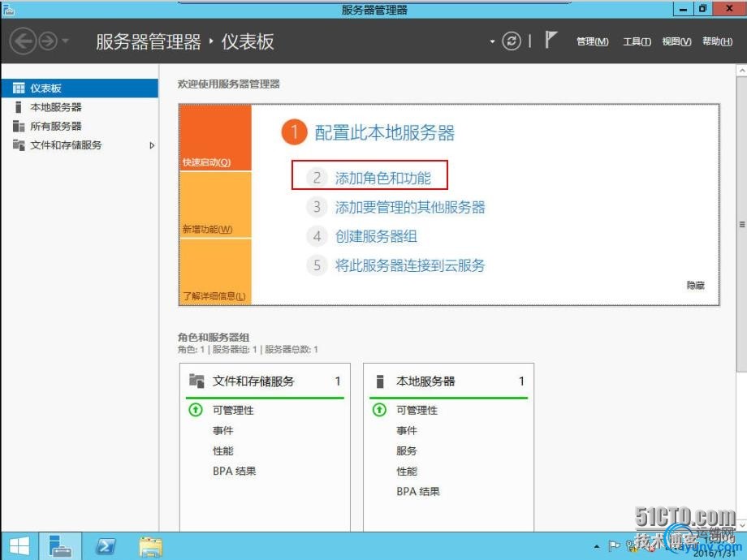Click the refresh icon in header

512,41
